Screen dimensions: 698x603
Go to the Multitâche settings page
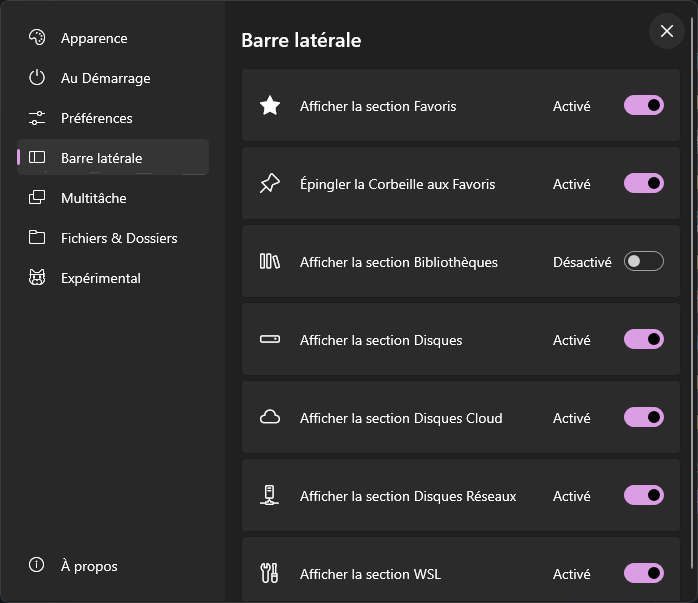point(113,198)
